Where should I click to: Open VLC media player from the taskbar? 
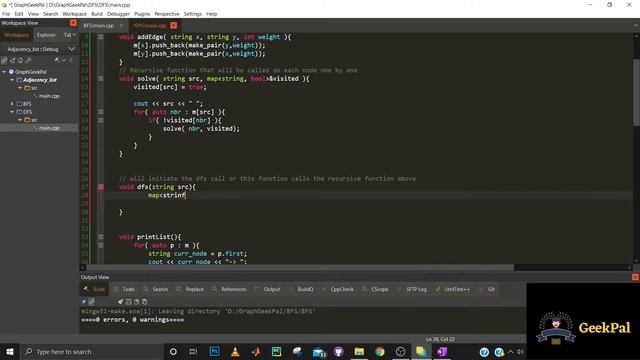235,352
